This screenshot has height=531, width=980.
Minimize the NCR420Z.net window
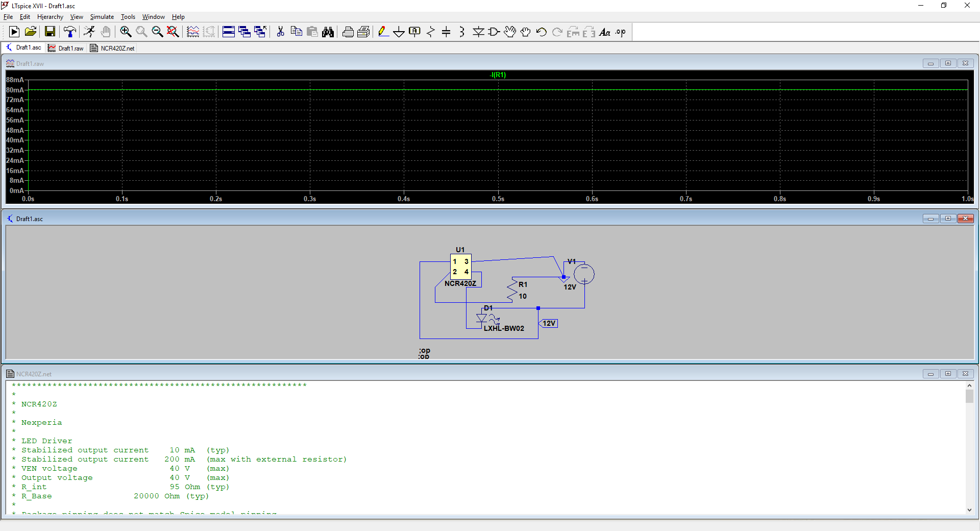pyautogui.click(x=930, y=374)
